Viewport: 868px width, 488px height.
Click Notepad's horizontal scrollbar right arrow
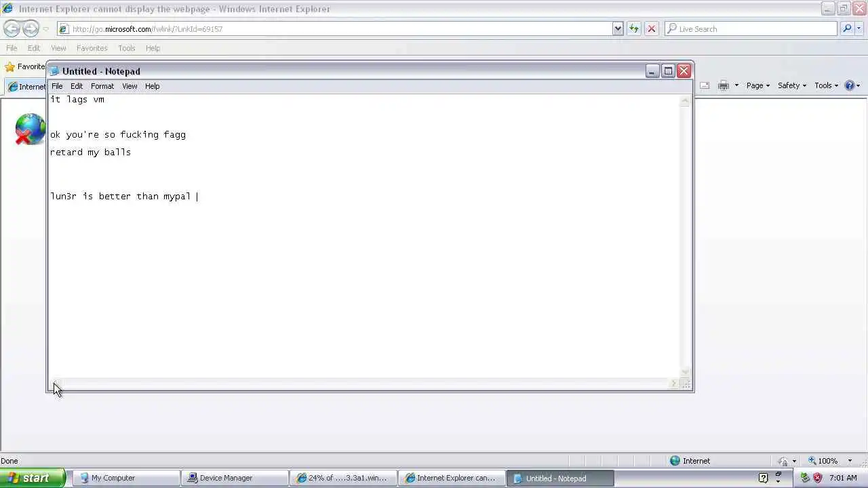point(673,384)
